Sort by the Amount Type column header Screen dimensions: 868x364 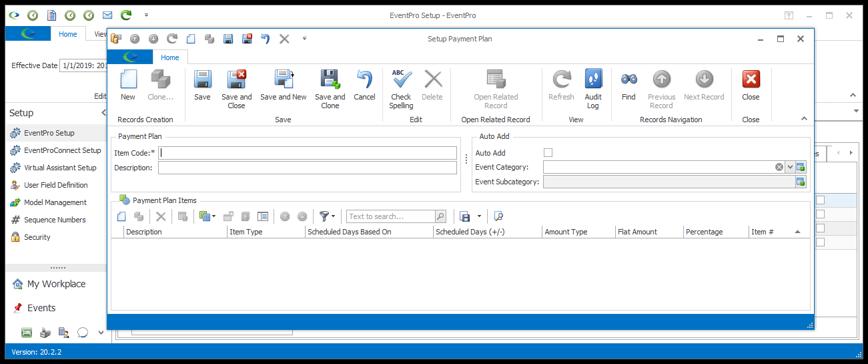point(578,232)
